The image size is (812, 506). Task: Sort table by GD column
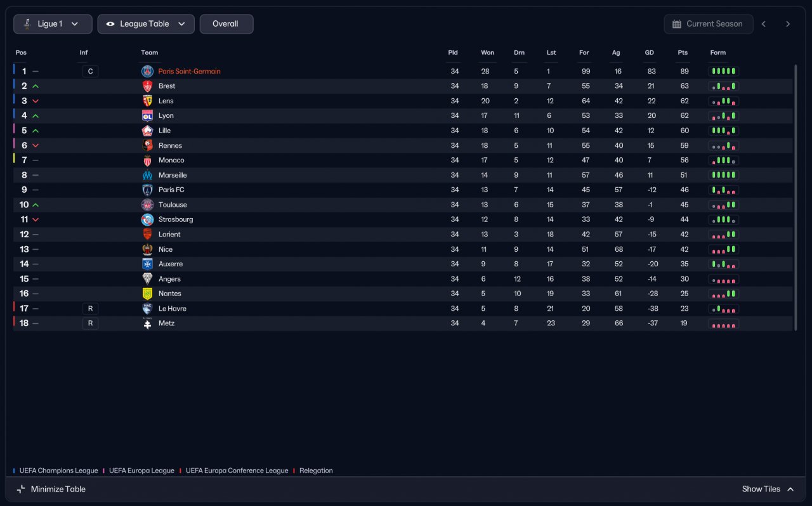tap(649, 53)
